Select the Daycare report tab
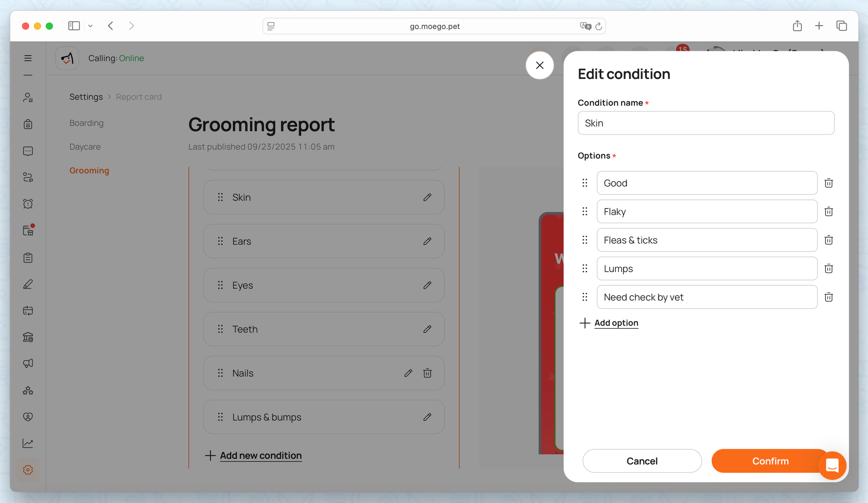Viewport: 868px width, 503px height. coord(85,147)
